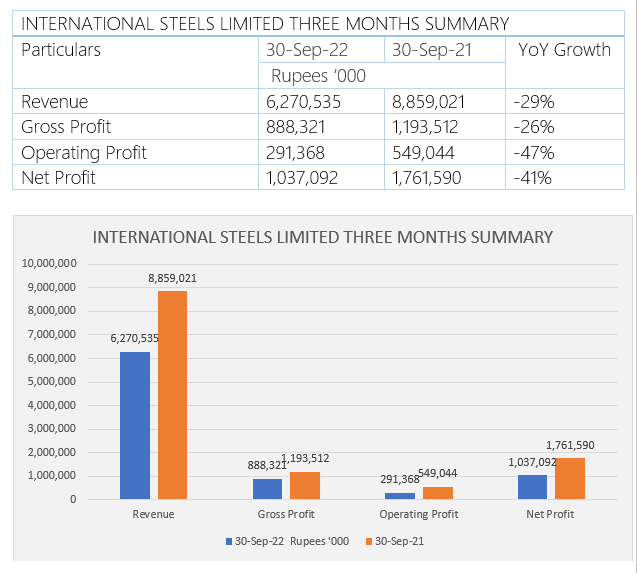The height and width of the screenshot is (573, 637).
Task: Select the orange Operating Profit bar
Action: pyautogui.click(x=438, y=493)
